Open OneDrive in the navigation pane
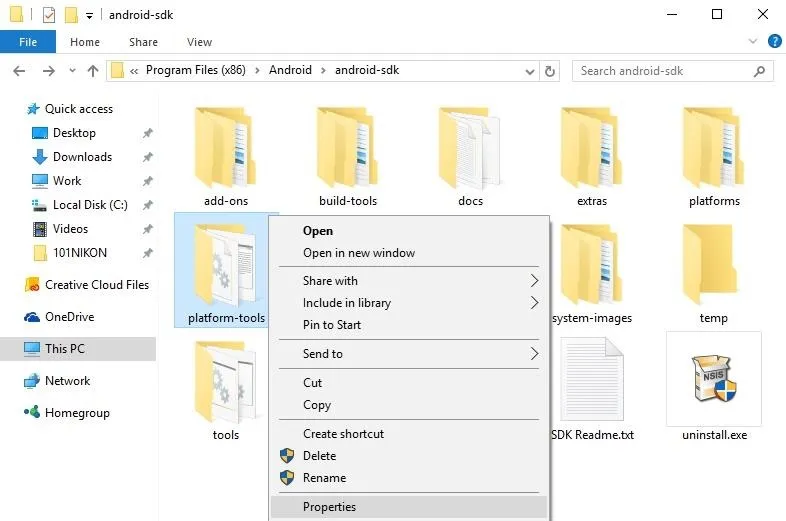This screenshot has height=521, width=786. click(59, 317)
